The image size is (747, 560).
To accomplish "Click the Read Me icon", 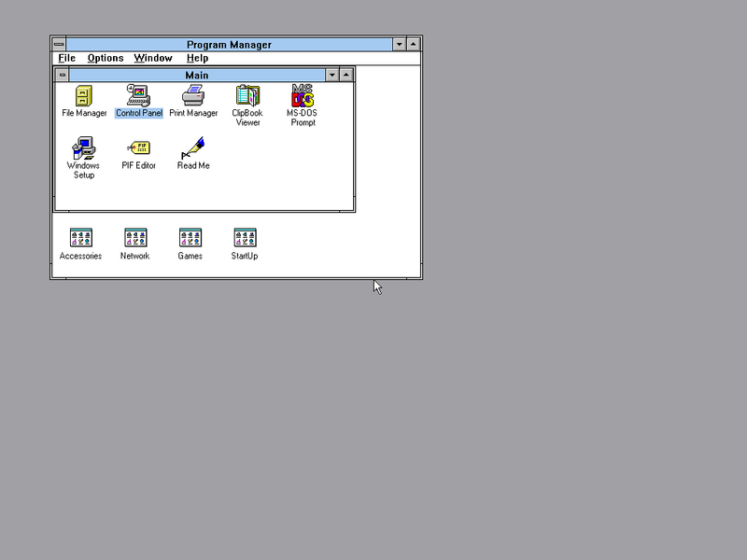I will [193, 148].
